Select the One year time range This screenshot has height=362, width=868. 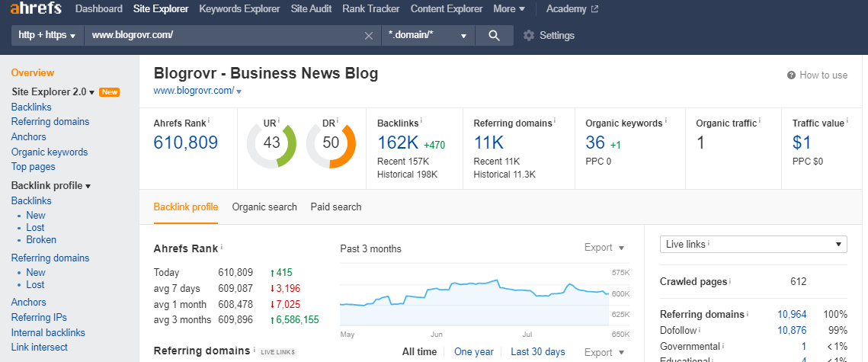(x=474, y=351)
